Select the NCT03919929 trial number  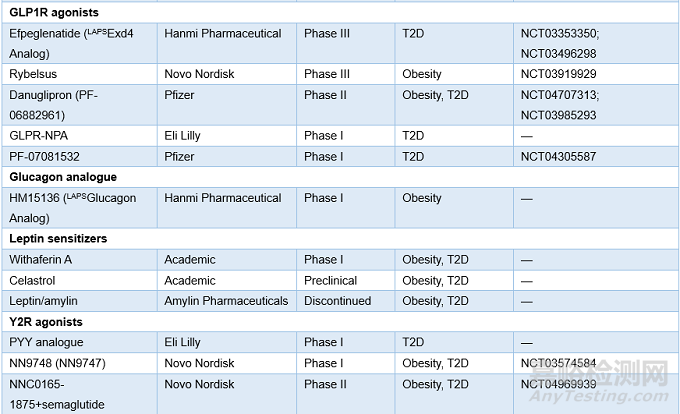point(563,74)
